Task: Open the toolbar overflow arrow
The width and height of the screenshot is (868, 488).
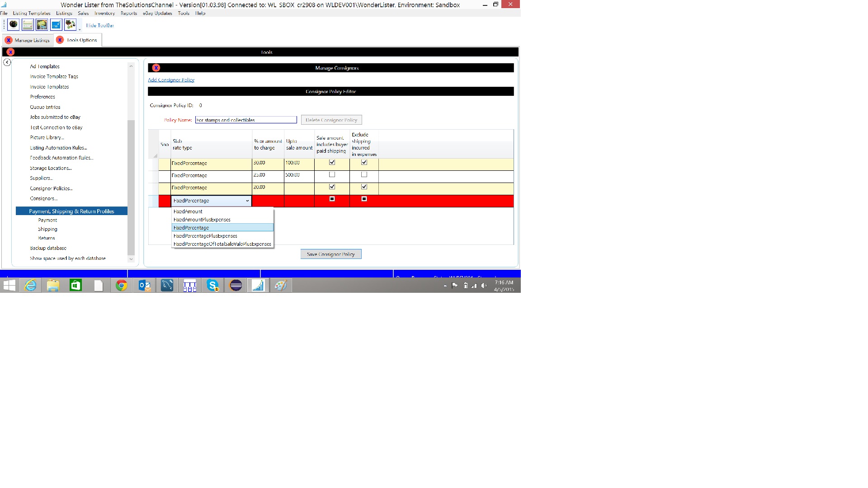Action: pyautogui.click(x=80, y=29)
